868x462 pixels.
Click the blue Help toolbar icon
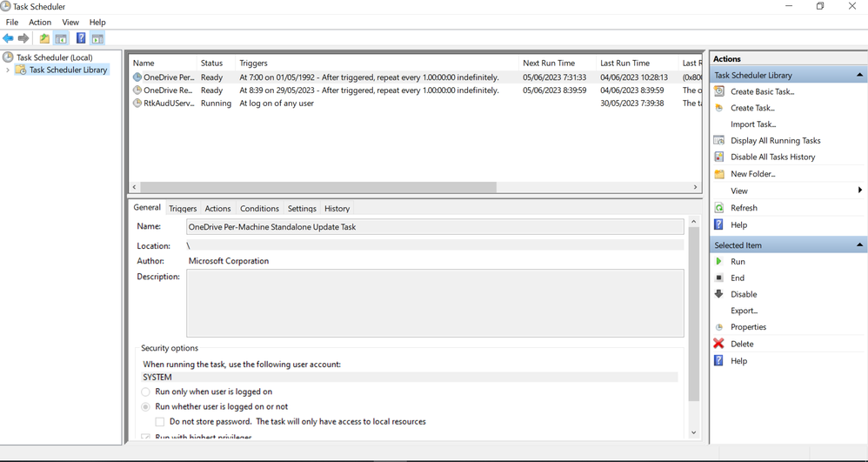(81, 38)
